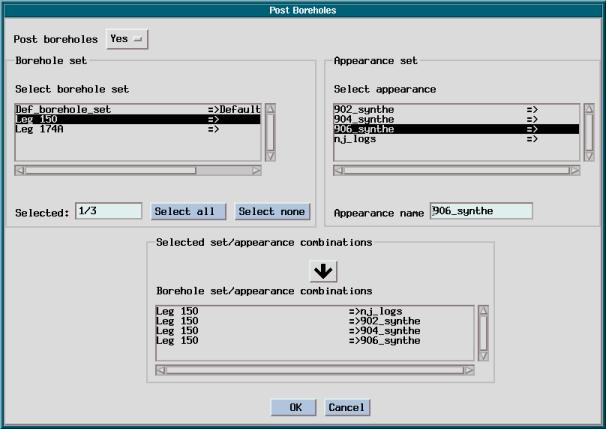Click the Selected count field
Image resolution: width=606 pixels, height=429 pixels.
pos(108,211)
